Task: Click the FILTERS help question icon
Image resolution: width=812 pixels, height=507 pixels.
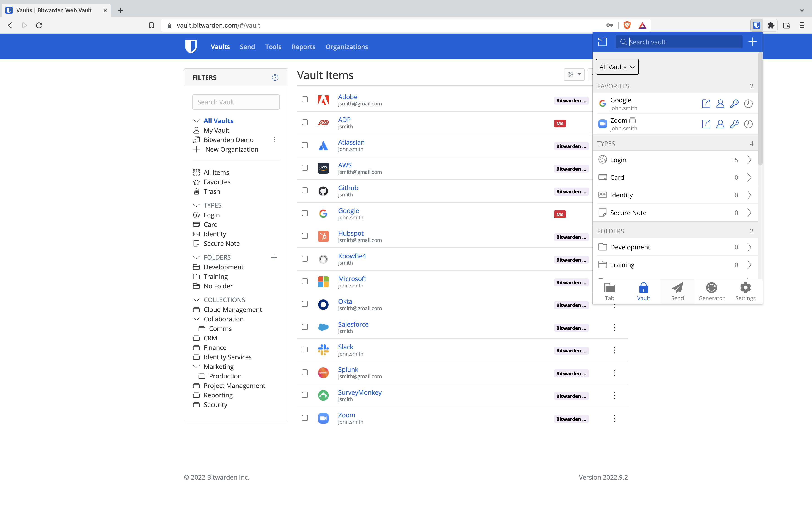Action: 275,77
